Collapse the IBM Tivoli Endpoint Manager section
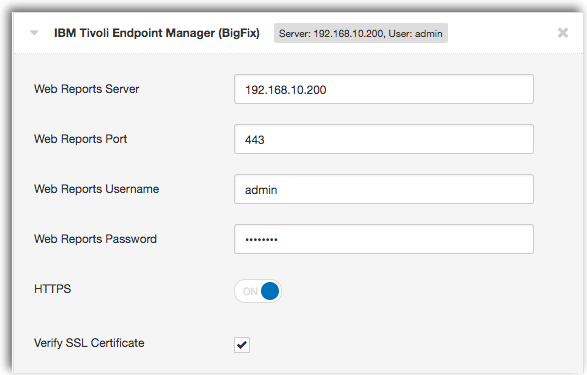The height and width of the screenshot is (375, 587). point(34,33)
